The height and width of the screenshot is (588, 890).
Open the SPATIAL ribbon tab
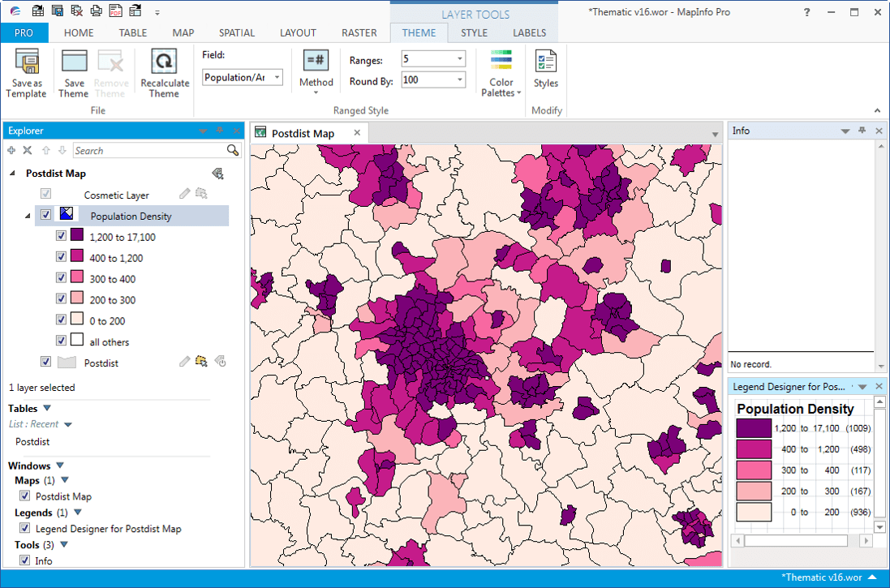coord(237,33)
